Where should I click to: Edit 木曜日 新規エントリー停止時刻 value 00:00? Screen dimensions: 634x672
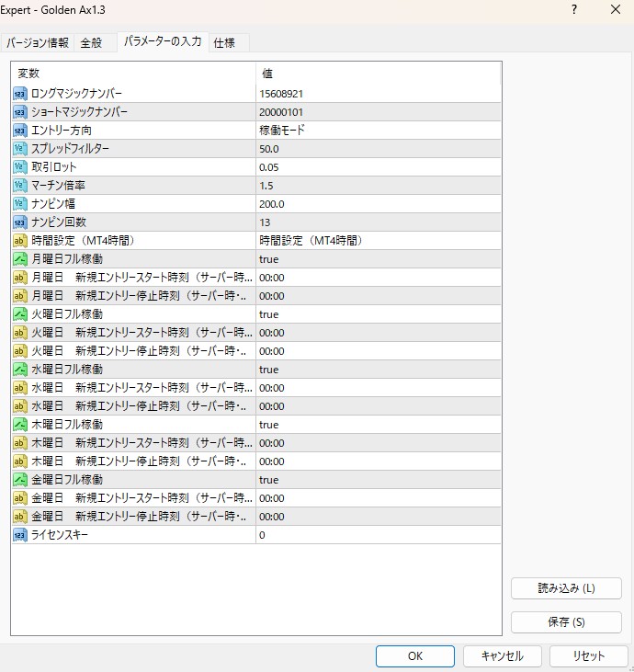coord(379,461)
